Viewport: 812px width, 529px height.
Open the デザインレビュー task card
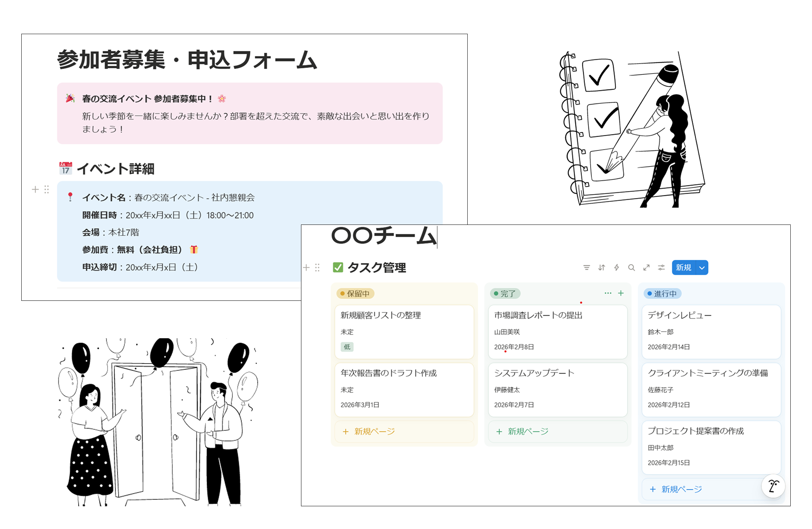coord(711,331)
